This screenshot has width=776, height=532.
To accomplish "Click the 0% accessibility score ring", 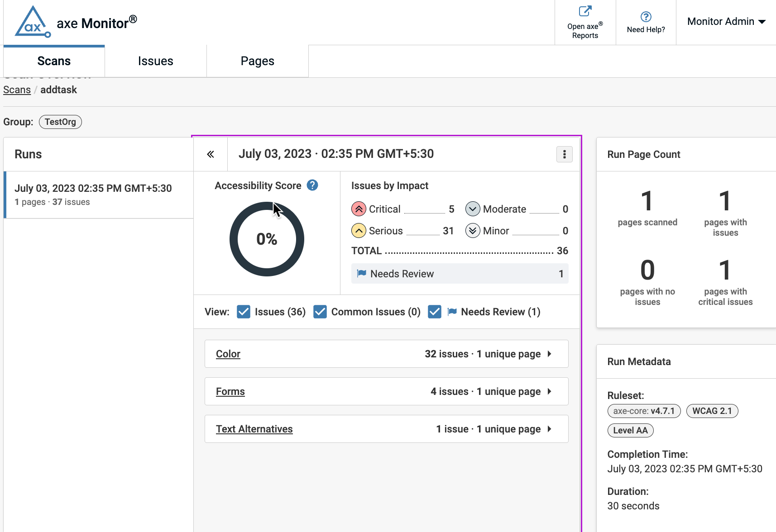I will click(267, 239).
